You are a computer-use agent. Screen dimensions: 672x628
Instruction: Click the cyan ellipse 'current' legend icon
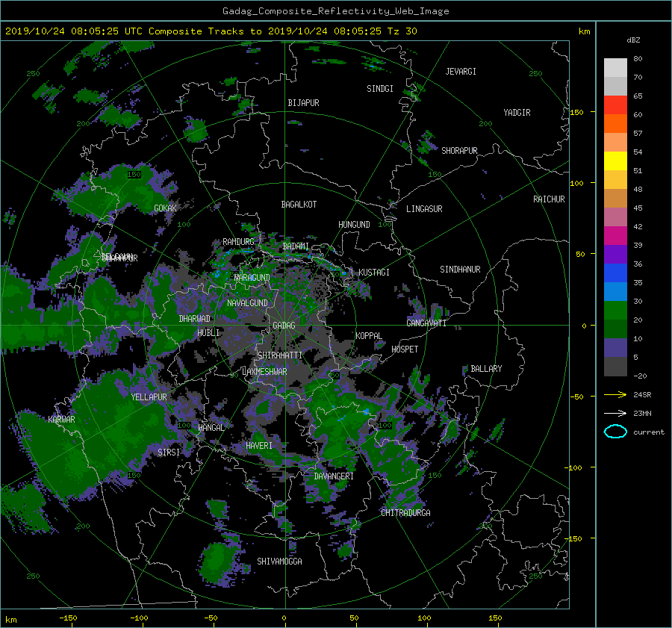pyautogui.click(x=615, y=432)
